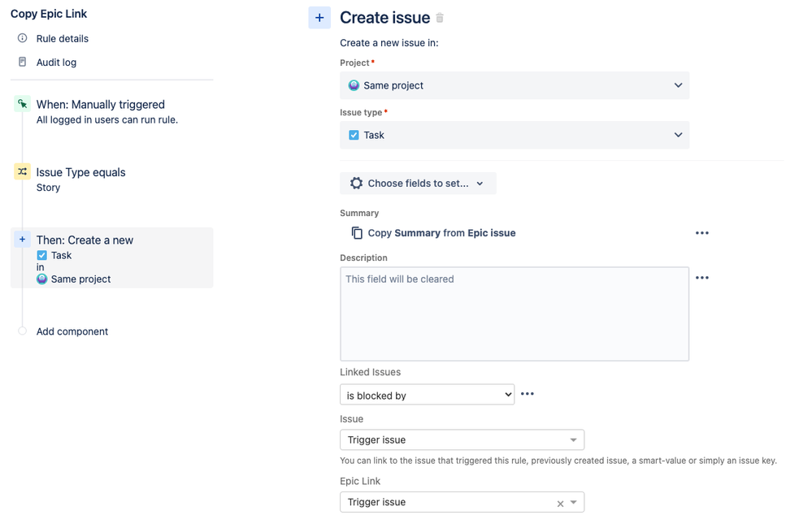
Task: Click the manual trigger icon in the rule
Action: click(23, 104)
